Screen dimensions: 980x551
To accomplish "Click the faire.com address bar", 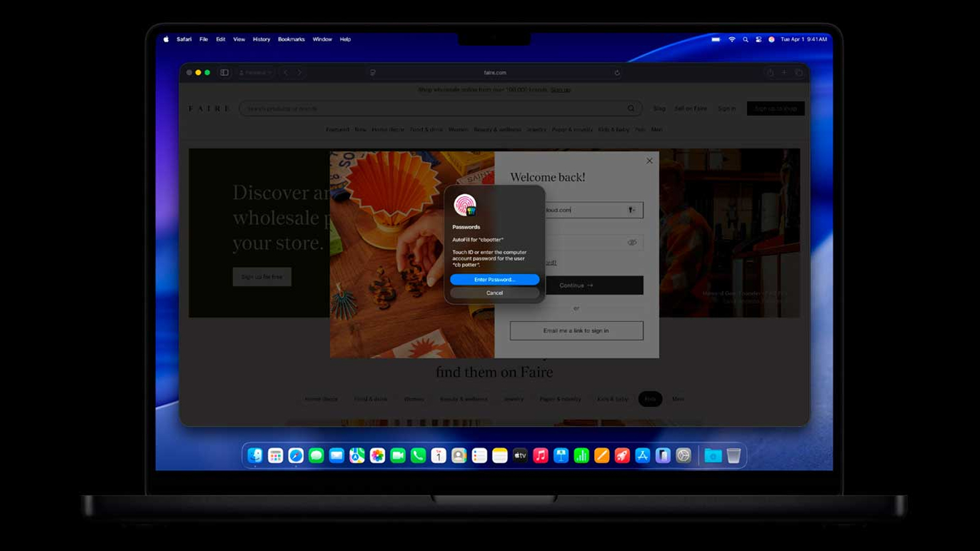I will point(495,73).
